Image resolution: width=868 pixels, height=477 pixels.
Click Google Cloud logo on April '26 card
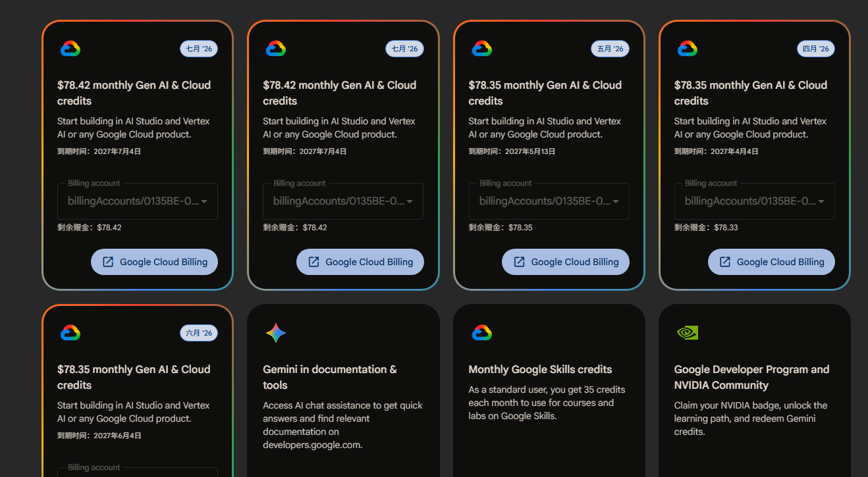pyautogui.click(x=688, y=49)
